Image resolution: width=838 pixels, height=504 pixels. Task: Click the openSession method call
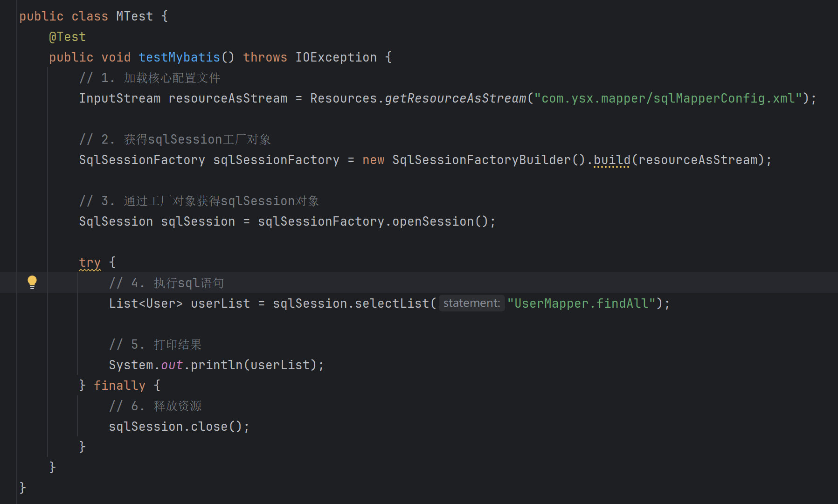click(433, 221)
